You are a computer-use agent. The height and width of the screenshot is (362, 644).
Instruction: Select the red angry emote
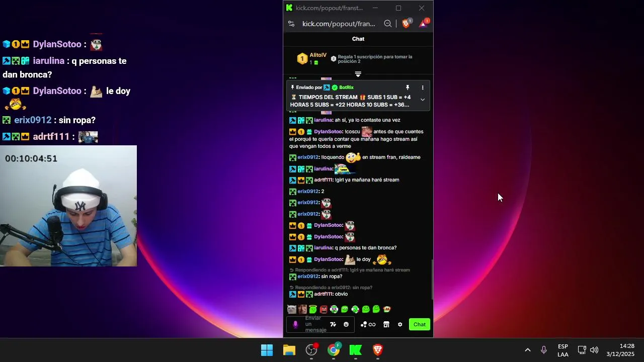324,309
